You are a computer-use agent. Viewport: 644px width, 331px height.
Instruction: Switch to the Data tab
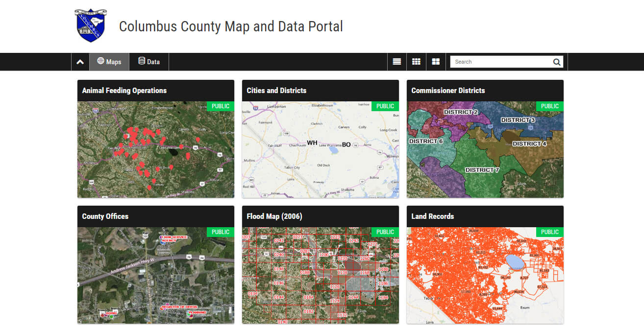149,61
